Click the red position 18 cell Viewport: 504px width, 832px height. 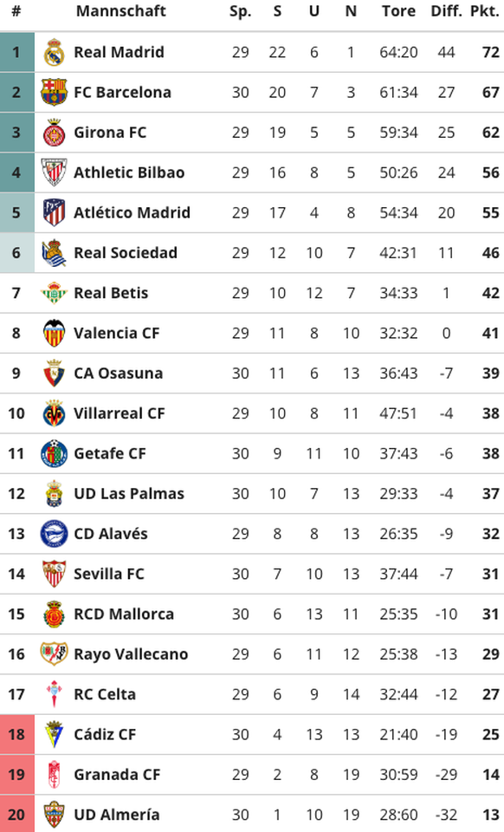coord(17,734)
